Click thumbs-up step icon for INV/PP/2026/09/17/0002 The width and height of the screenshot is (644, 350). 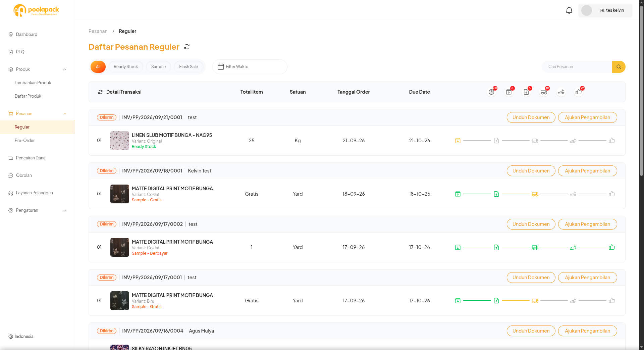(612, 247)
